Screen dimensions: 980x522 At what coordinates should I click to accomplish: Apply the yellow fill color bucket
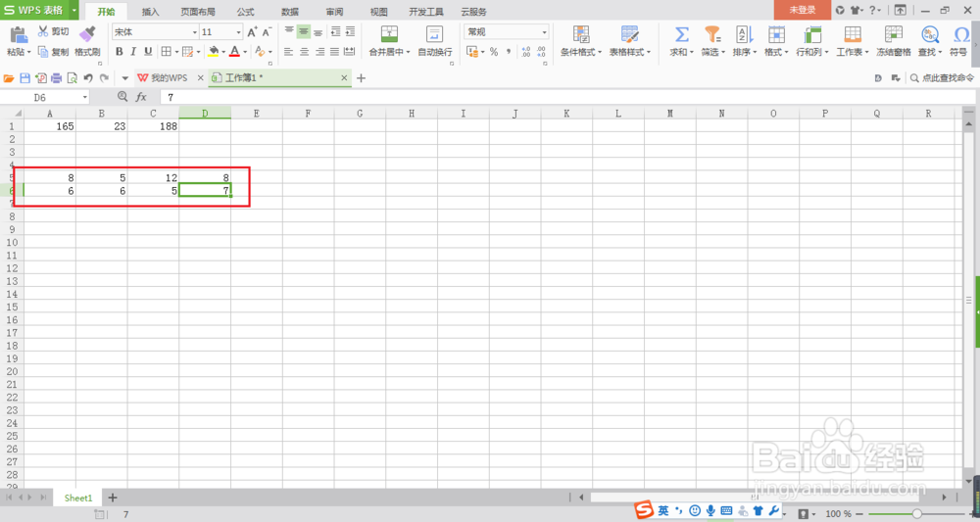[x=214, y=52]
